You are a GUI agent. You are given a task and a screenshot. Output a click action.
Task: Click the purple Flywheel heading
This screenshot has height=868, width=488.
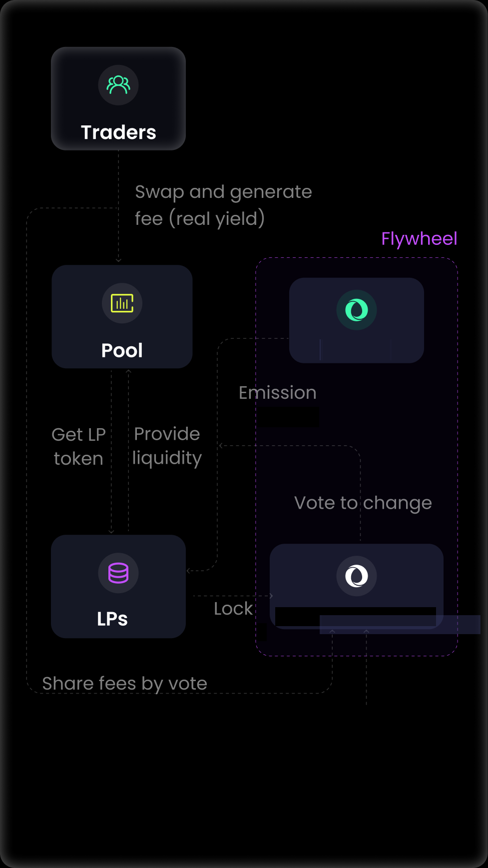pyautogui.click(x=419, y=239)
